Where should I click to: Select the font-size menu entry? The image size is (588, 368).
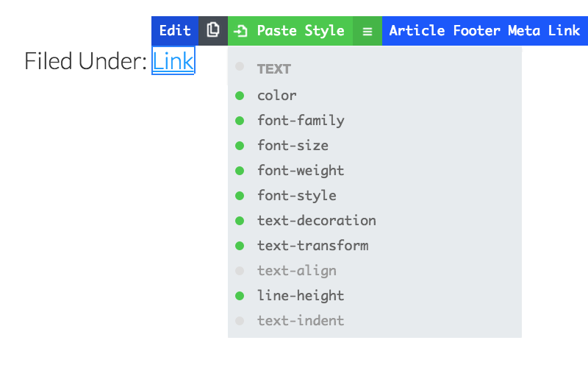(x=293, y=146)
